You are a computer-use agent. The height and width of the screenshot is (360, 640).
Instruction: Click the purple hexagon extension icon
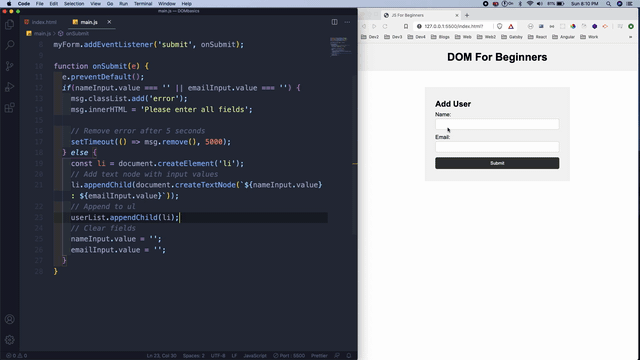point(594,26)
